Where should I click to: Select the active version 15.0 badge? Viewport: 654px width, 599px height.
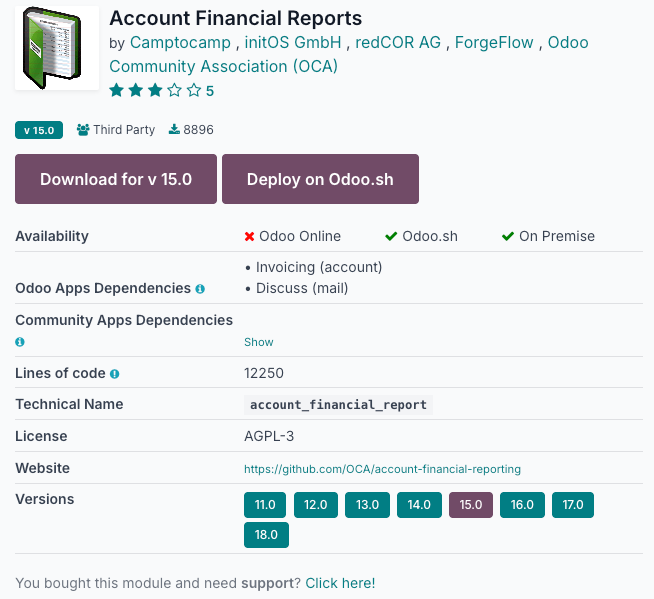[x=471, y=505]
